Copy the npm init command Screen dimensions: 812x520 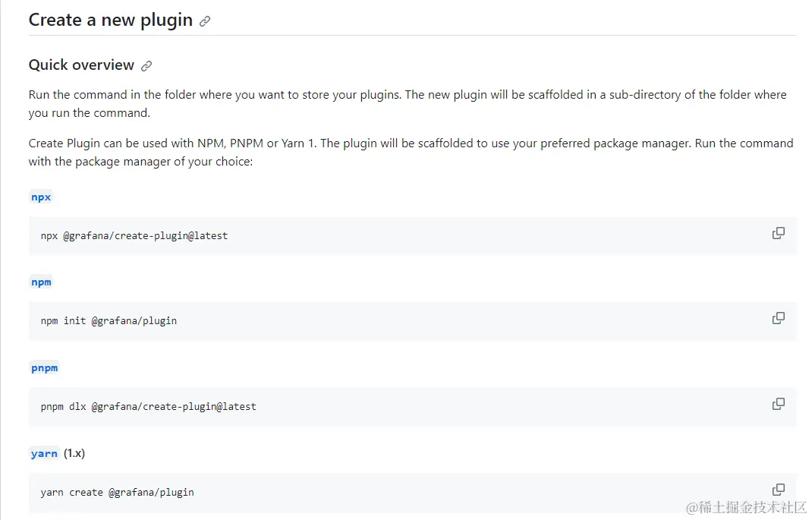[778, 318]
